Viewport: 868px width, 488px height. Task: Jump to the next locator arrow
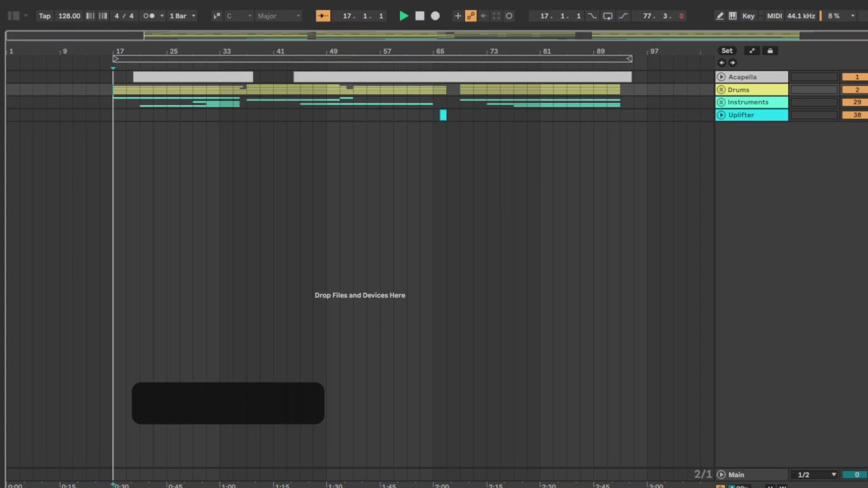[x=732, y=62]
